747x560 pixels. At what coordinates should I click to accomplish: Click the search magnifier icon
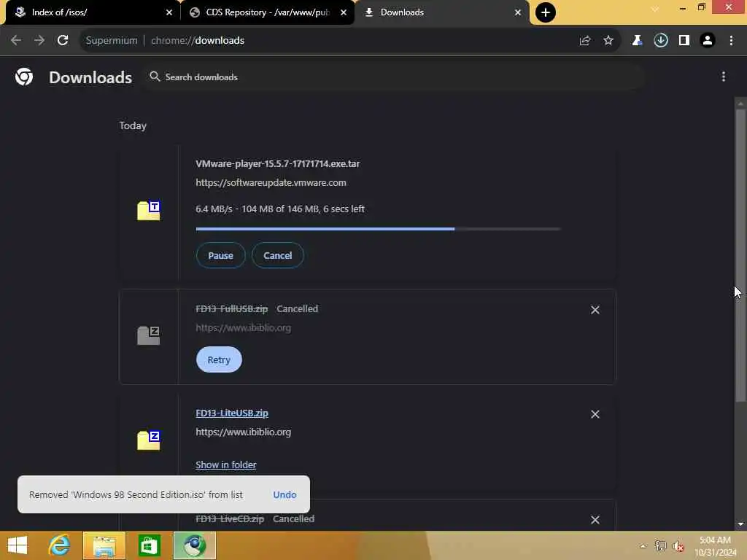155,77
